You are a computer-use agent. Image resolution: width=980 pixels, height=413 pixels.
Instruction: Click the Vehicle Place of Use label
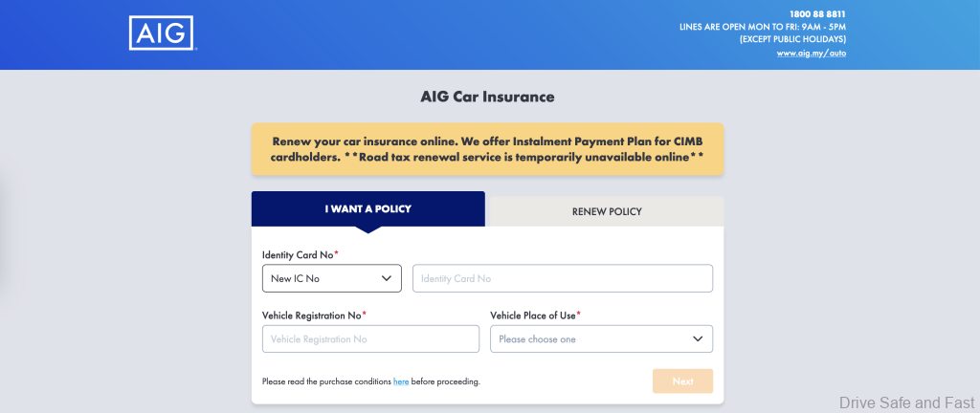tap(535, 315)
